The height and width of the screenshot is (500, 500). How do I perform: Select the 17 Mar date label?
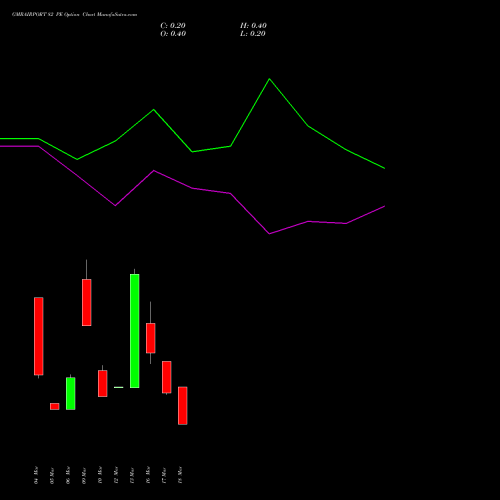(x=164, y=475)
